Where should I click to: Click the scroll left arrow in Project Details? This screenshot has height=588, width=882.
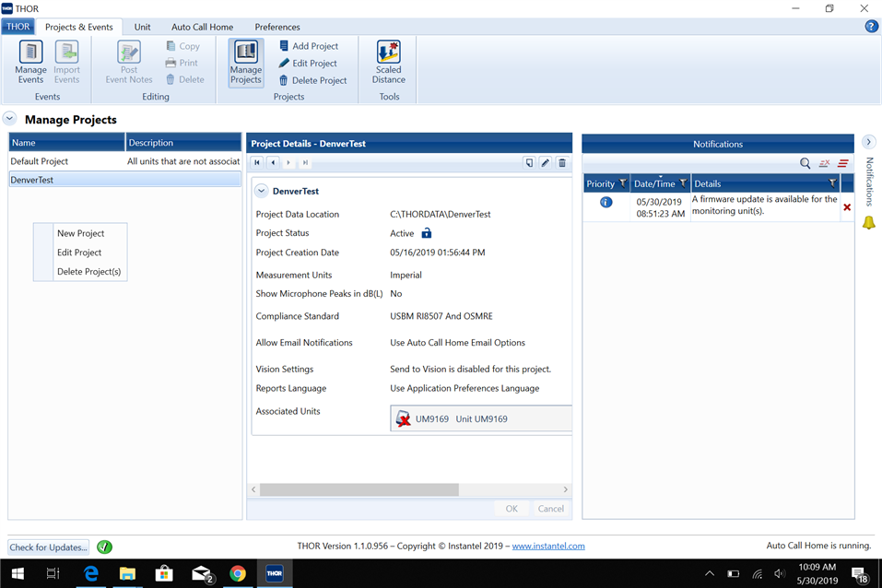tap(253, 489)
